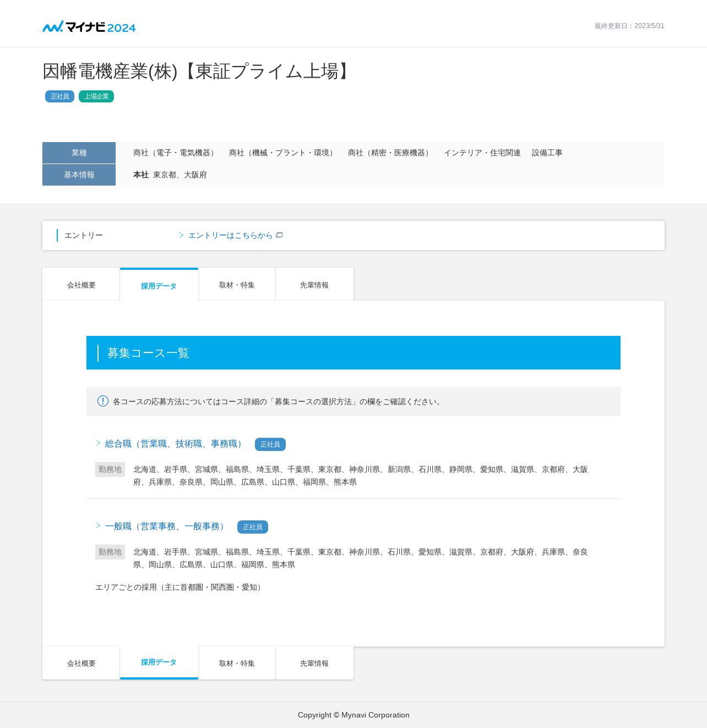Click 勤務地 label under 一般職
This screenshot has width=707, height=728.
tap(110, 552)
